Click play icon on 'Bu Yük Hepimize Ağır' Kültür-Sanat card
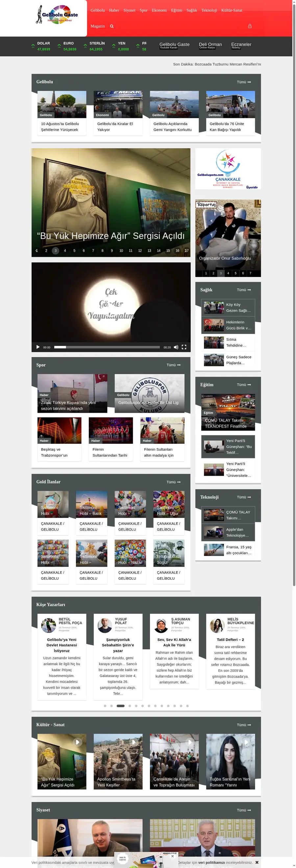This screenshot has height=868, width=296. [x=77, y=742]
